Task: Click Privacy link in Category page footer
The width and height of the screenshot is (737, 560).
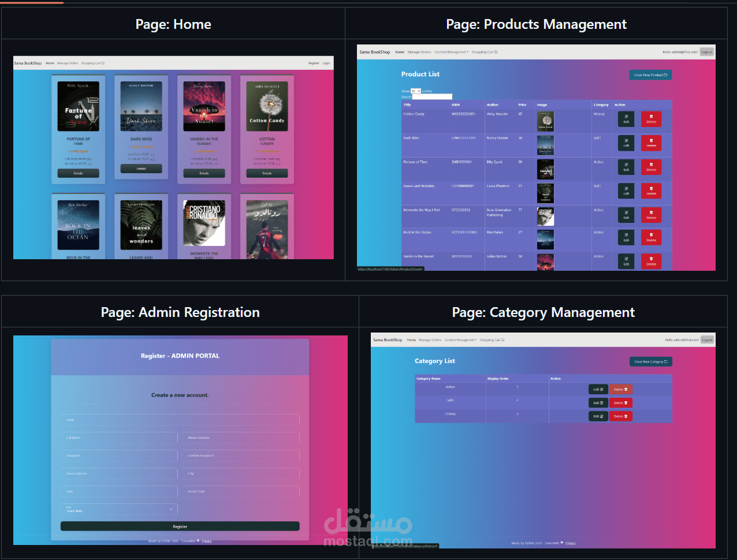Action: coord(571,543)
